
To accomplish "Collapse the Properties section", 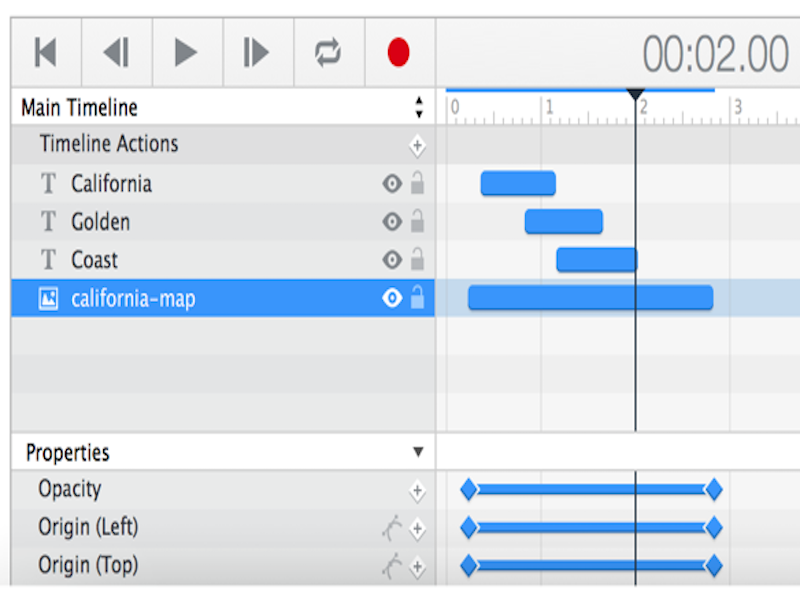I will click(x=418, y=452).
